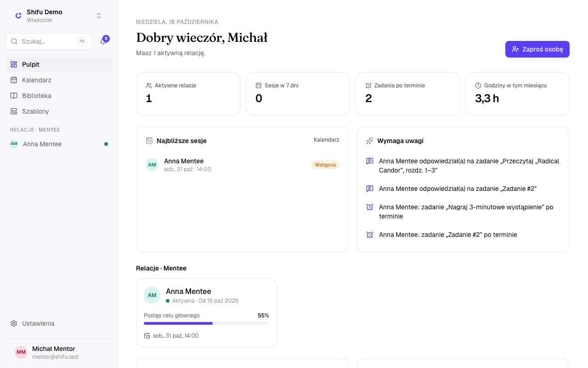The image size is (588, 368).
Task: Click the Zaproś osobę button
Action: [537, 49]
